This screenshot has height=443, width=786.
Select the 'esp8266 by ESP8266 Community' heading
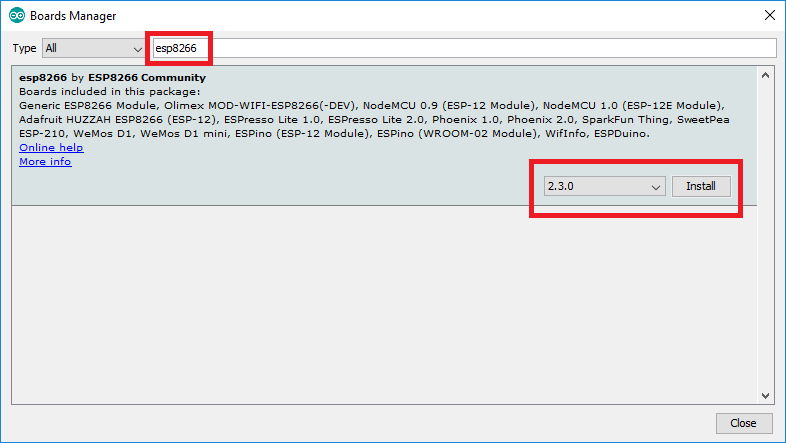pos(112,78)
